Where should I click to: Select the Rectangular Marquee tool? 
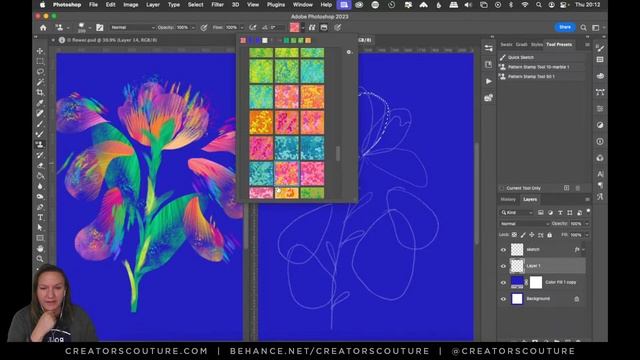tap(40, 61)
